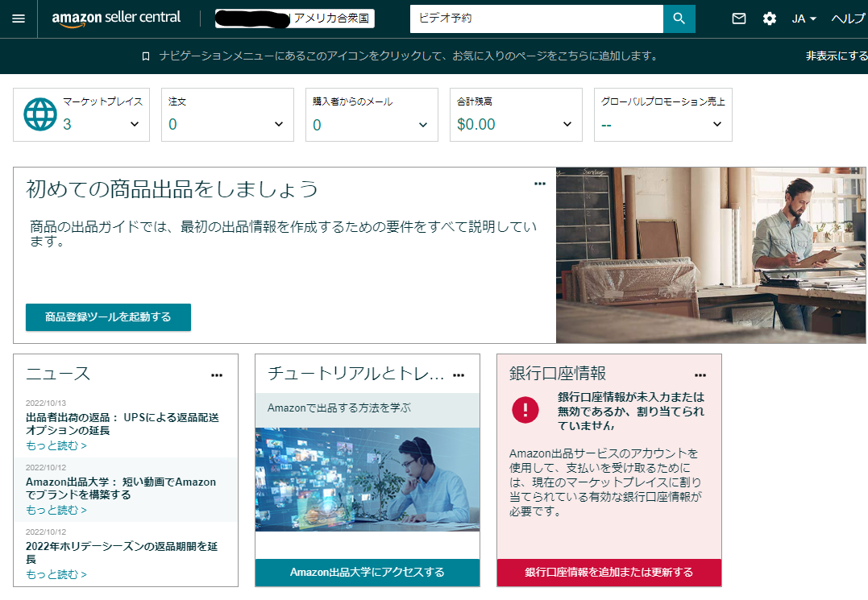The image size is (868, 600).
Task: Open news headline 2022年ホリデーシーズンの返品期間
Action: pos(122,553)
